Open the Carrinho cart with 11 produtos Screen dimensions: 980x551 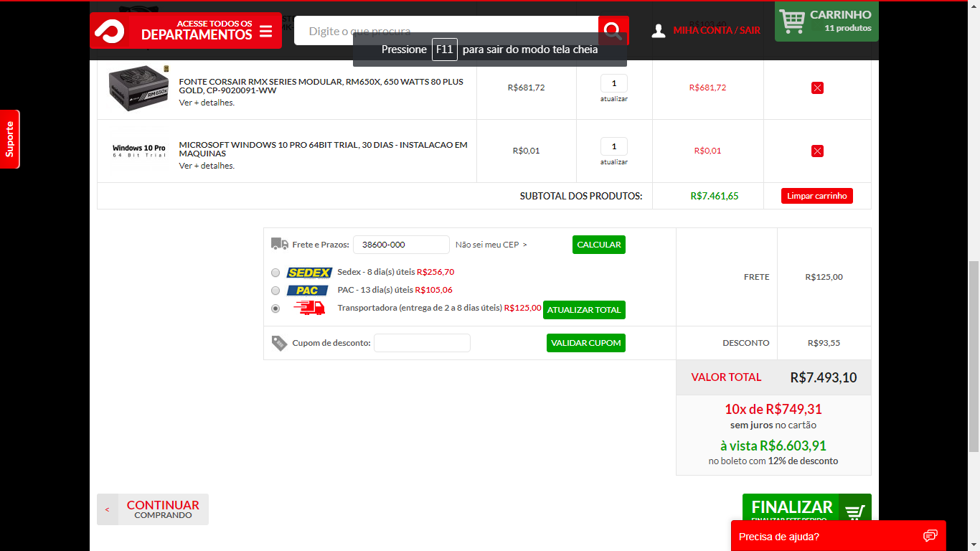coord(826,21)
